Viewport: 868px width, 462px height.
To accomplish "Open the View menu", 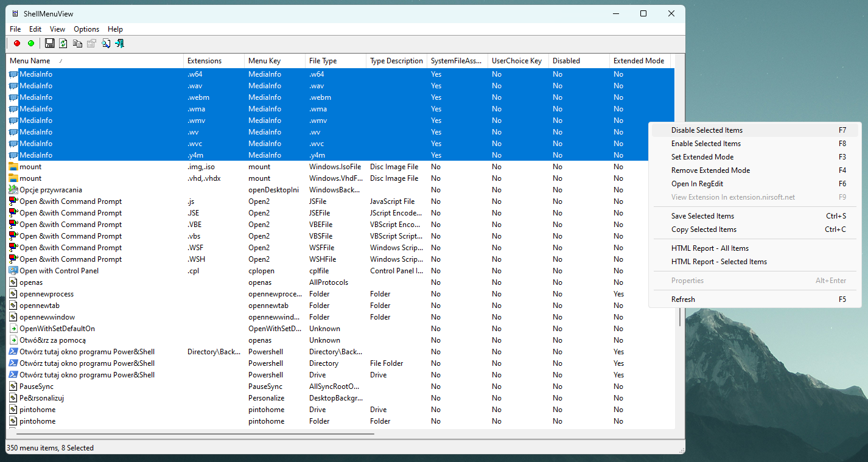I will [x=57, y=29].
